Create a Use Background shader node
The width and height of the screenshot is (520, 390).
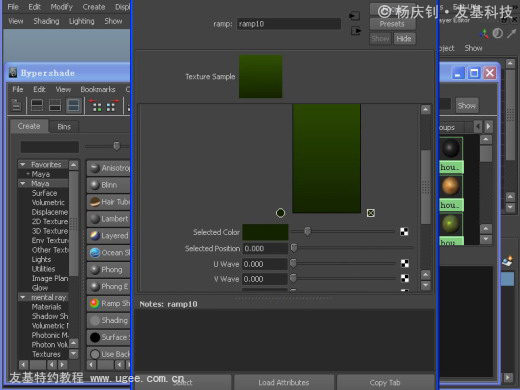coord(109,354)
